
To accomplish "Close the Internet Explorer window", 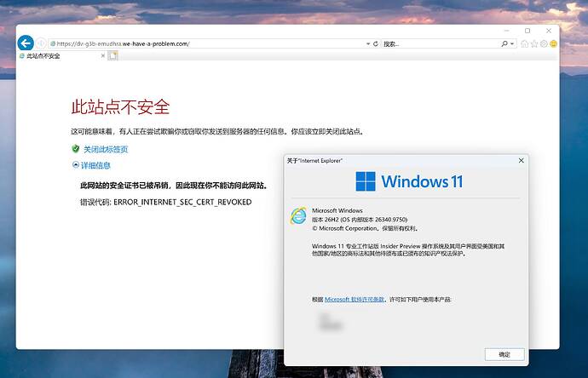I will 549,31.
